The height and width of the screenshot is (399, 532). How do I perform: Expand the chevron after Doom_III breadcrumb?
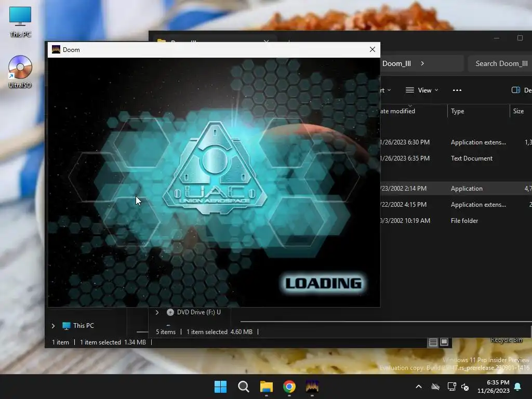pyautogui.click(x=422, y=63)
